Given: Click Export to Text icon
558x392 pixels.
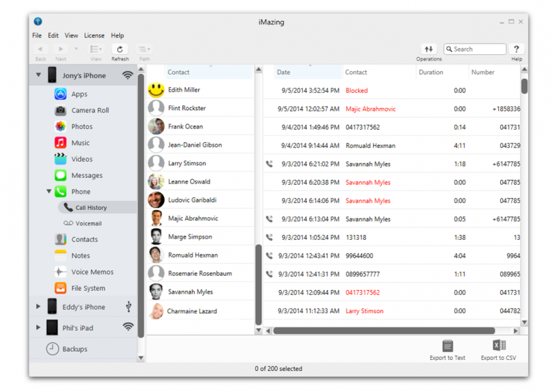Looking at the screenshot, I should 447,346.
